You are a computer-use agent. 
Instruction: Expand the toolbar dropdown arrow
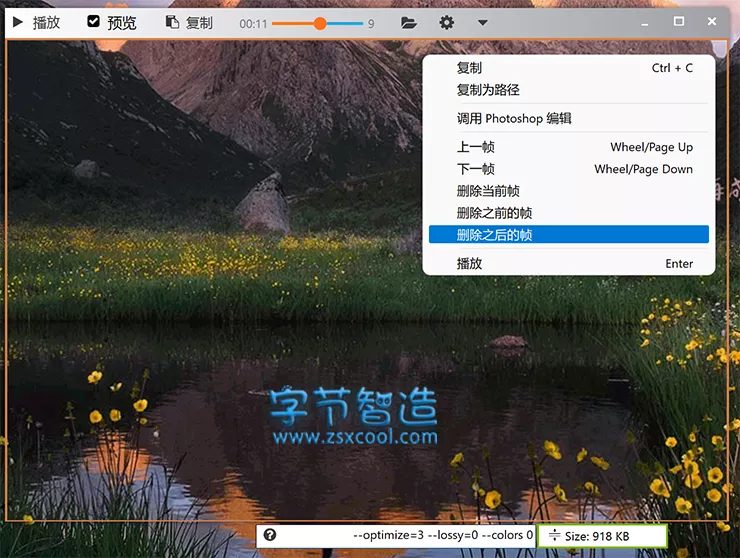(x=482, y=22)
